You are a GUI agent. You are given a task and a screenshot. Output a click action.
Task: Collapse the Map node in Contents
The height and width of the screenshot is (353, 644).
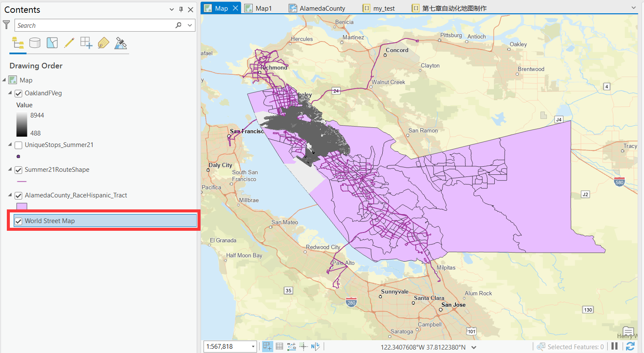click(x=4, y=80)
